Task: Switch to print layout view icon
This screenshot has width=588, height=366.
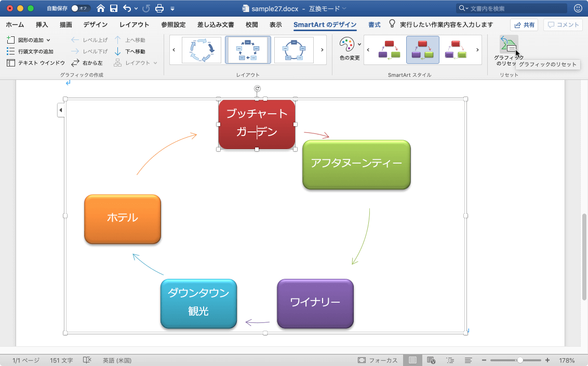Action: tap(412, 360)
